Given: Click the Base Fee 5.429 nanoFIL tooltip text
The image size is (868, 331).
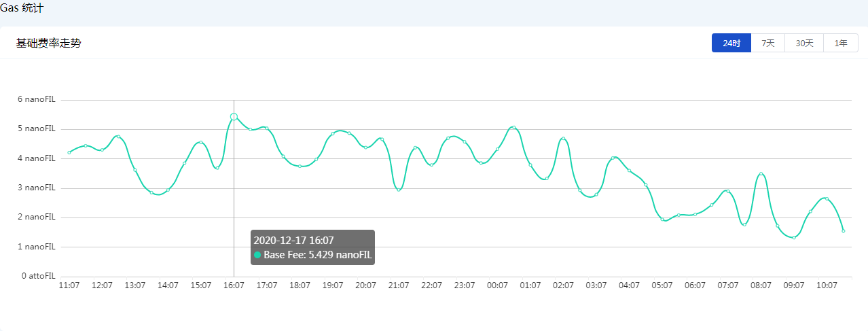Looking at the screenshot, I should [318, 255].
